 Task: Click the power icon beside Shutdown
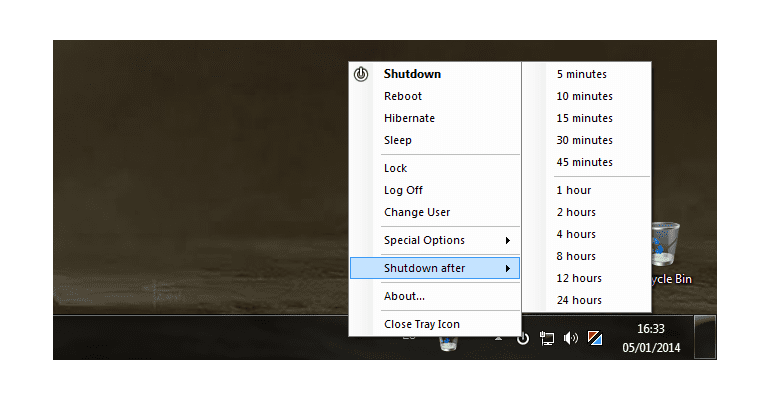pos(361,74)
